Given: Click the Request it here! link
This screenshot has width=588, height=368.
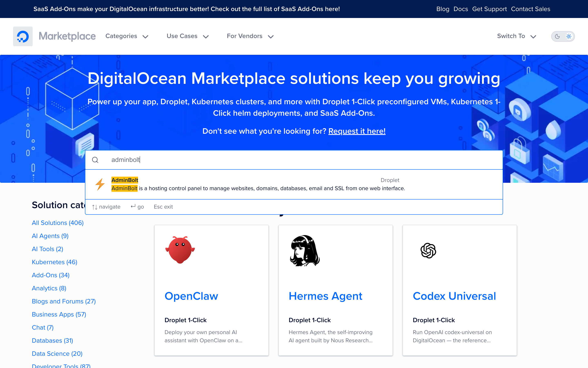Looking at the screenshot, I should [357, 131].
